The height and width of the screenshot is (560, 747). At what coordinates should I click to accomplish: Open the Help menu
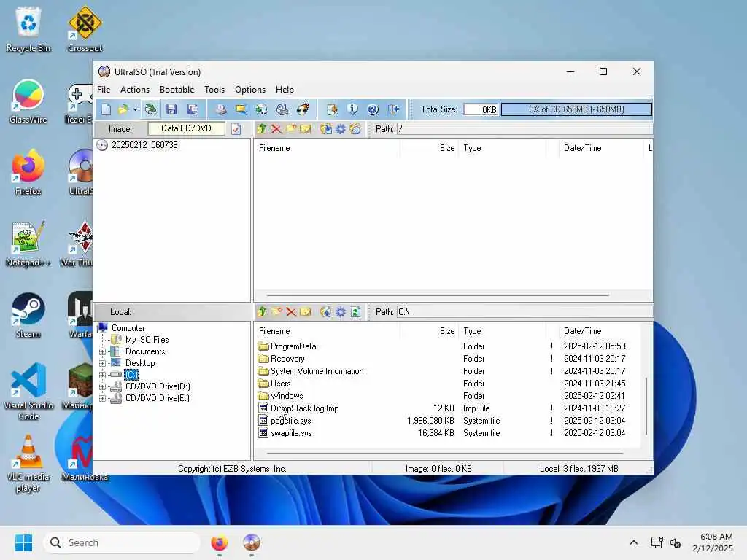pos(285,90)
